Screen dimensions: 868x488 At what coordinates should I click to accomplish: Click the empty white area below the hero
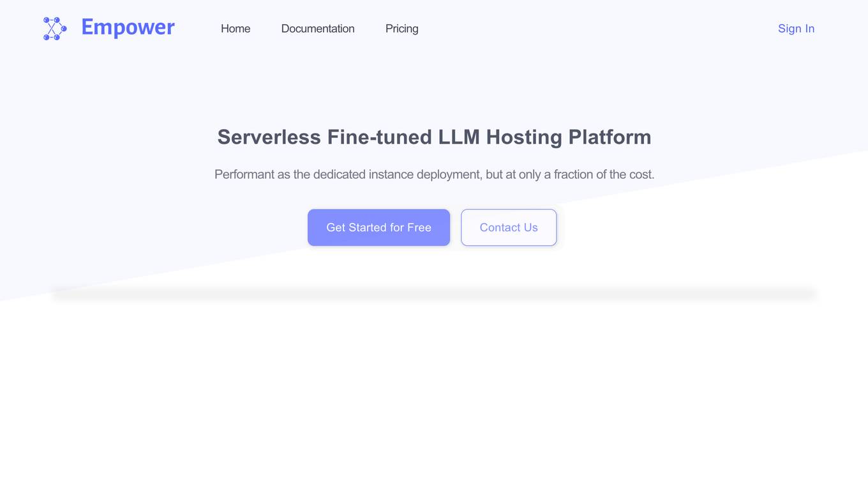[434, 396]
